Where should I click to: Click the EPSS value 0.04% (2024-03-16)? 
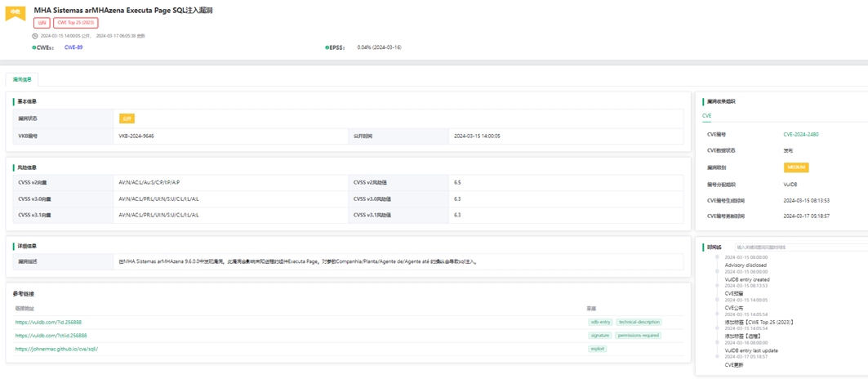tap(379, 47)
